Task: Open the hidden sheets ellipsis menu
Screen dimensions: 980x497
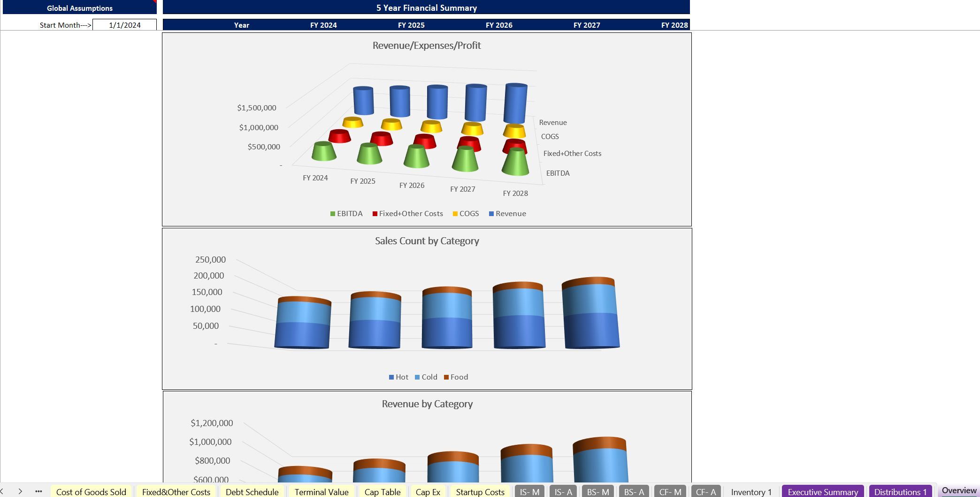Action: 38,491
